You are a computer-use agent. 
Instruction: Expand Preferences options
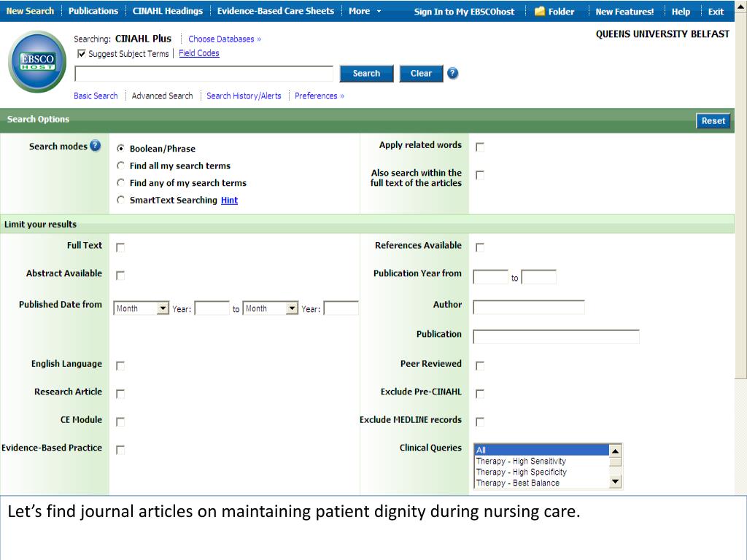click(320, 96)
